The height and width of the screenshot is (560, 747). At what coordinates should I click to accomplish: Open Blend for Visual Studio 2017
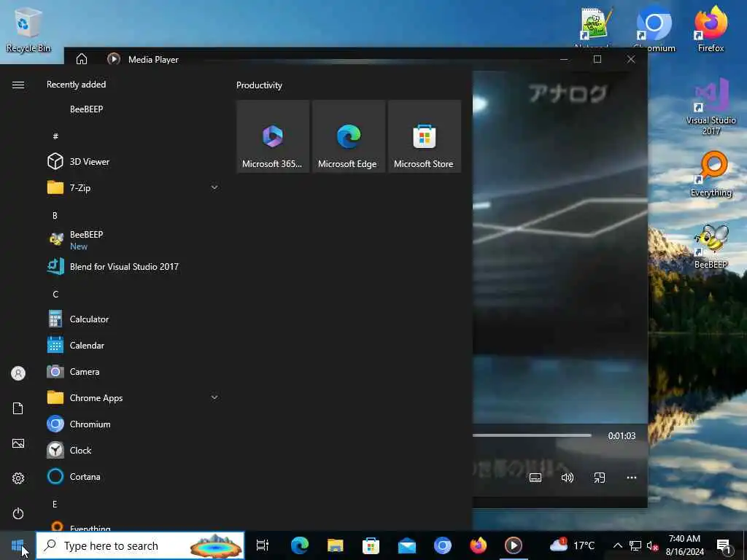tap(133, 267)
